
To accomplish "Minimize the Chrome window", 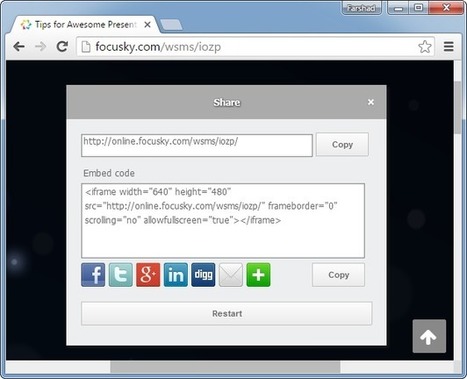I will coord(398,8).
